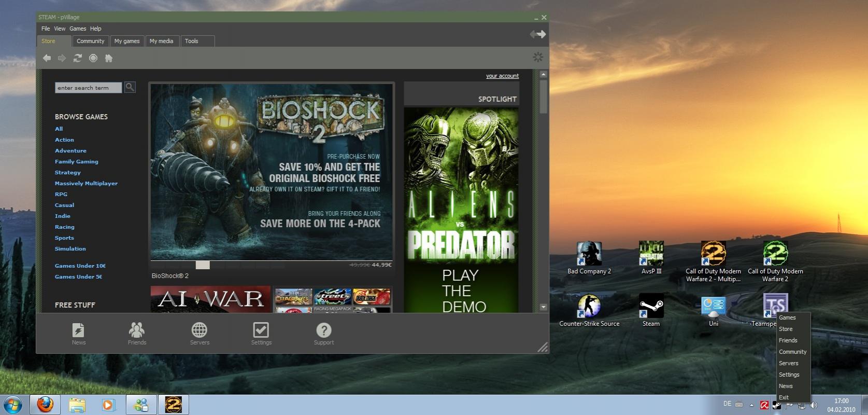868x415 pixels.
Task: Choose Exit in the tray context menu
Action: [x=793, y=397]
